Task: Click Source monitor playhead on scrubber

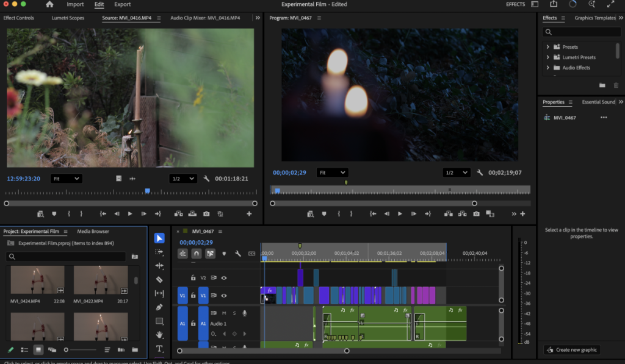Action: click(x=148, y=191)
